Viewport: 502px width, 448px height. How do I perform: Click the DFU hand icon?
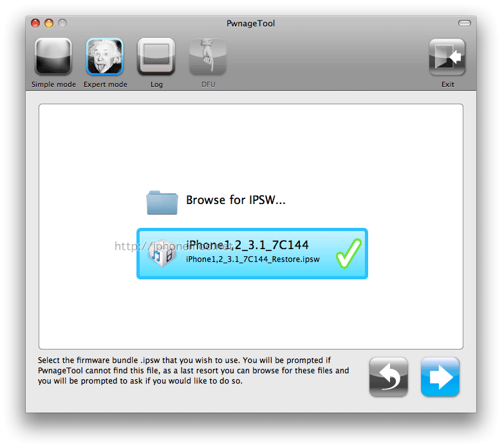tap(208, 57)
